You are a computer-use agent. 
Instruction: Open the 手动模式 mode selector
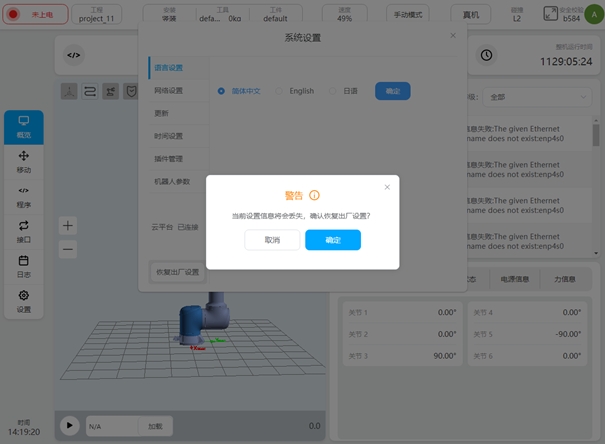(410, 15)
